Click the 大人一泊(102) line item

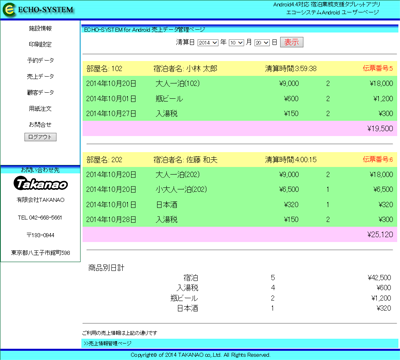click(178, 83)
